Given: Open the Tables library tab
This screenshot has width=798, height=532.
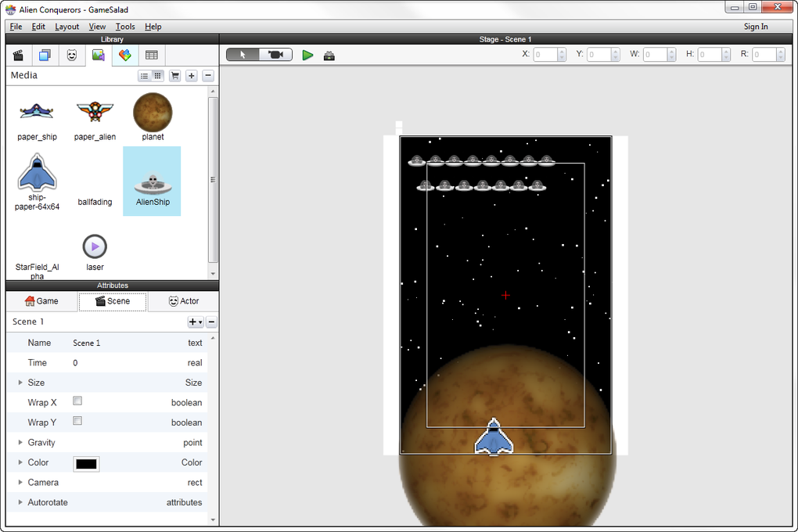Looking at the screenshot, I should point(152,55).
